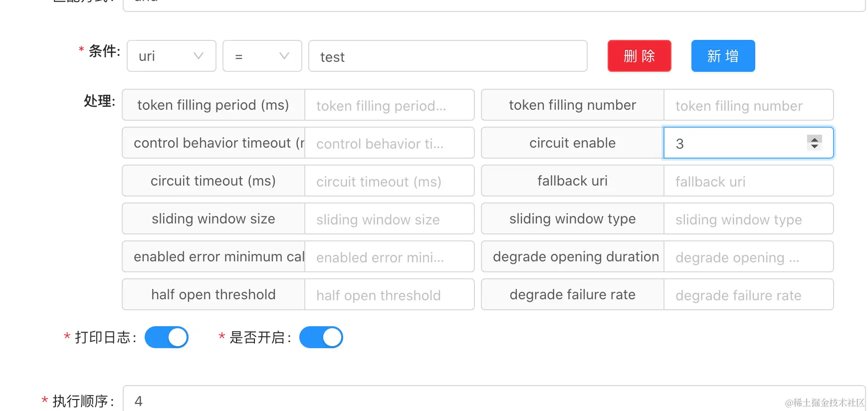The width and height of the screenshot is (868, 411).
Task: Click the blue 新增 button
Action: click(x=723, y=56)
